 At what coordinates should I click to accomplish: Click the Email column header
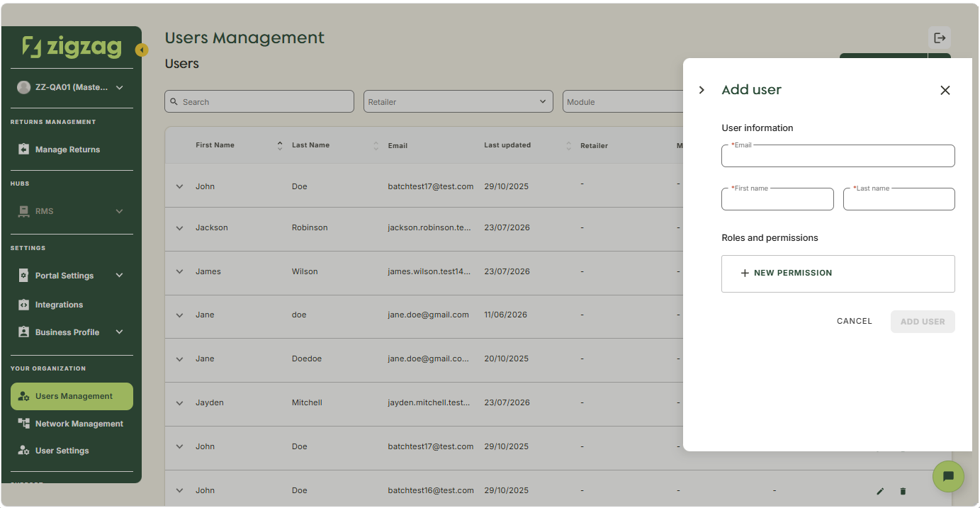click(398, 146)
